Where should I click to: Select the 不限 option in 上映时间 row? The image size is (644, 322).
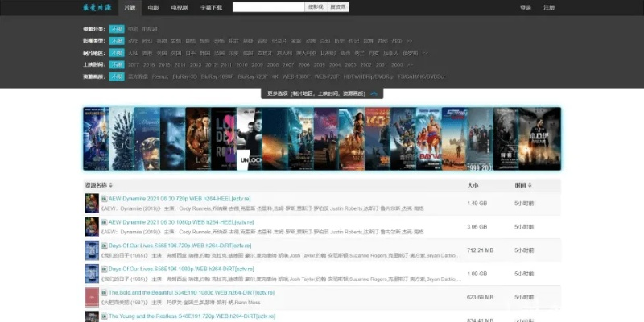[117, 64]
